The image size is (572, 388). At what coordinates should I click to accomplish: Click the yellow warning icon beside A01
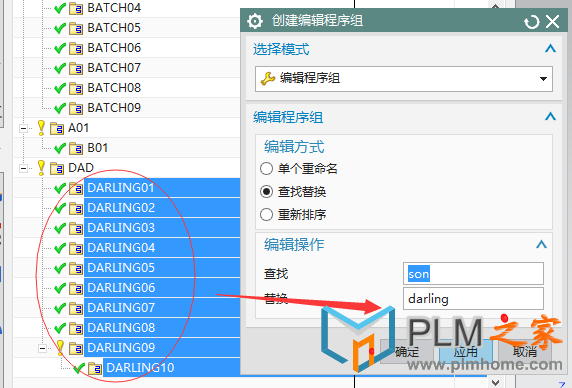[x=41, y=128]
